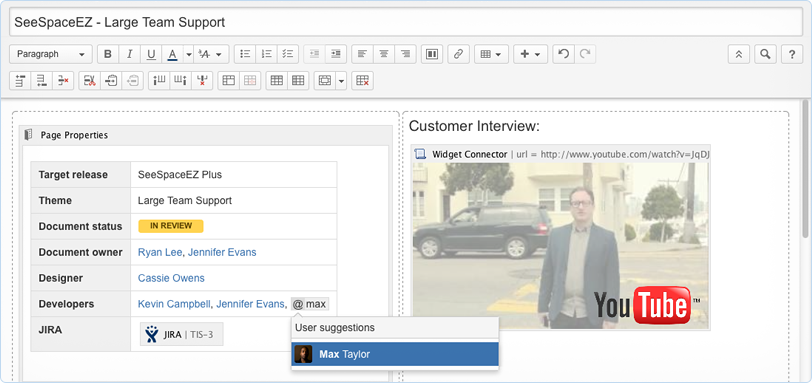Insert table row below
The width and height of the screenshot is (812, 383).
pos(41,80)
